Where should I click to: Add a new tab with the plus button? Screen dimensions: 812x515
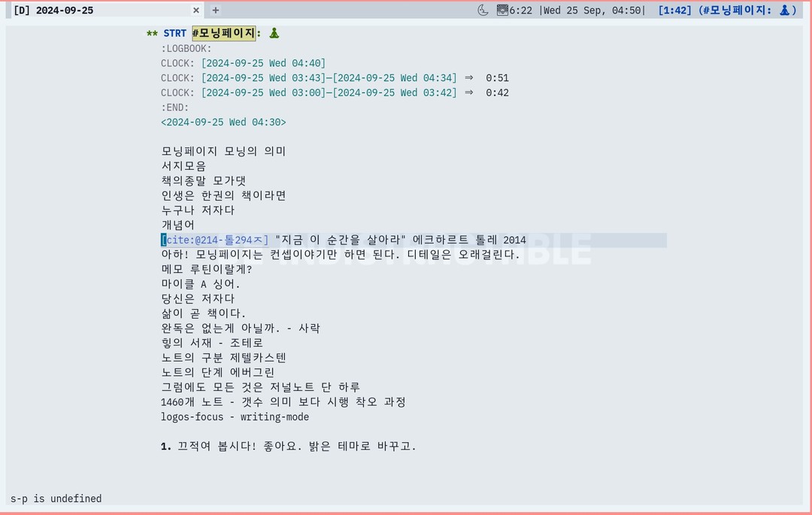click(x=216, y=11)
